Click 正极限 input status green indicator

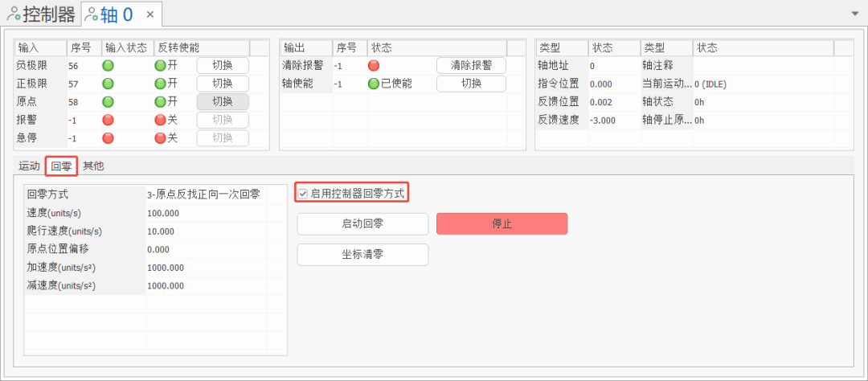click(108, 84)
